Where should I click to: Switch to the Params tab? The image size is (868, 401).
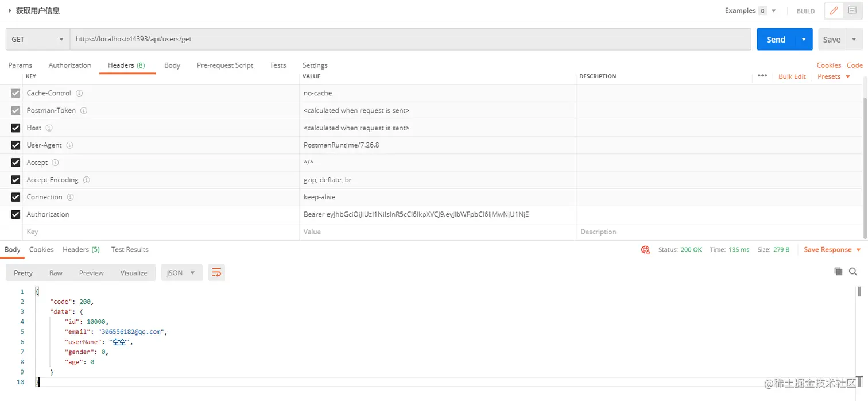pos(20,65)
